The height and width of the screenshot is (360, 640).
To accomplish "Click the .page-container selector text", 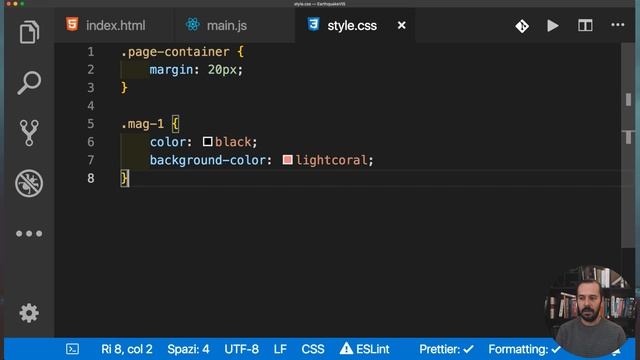I will pyautogui.click(x=175, y=52).
